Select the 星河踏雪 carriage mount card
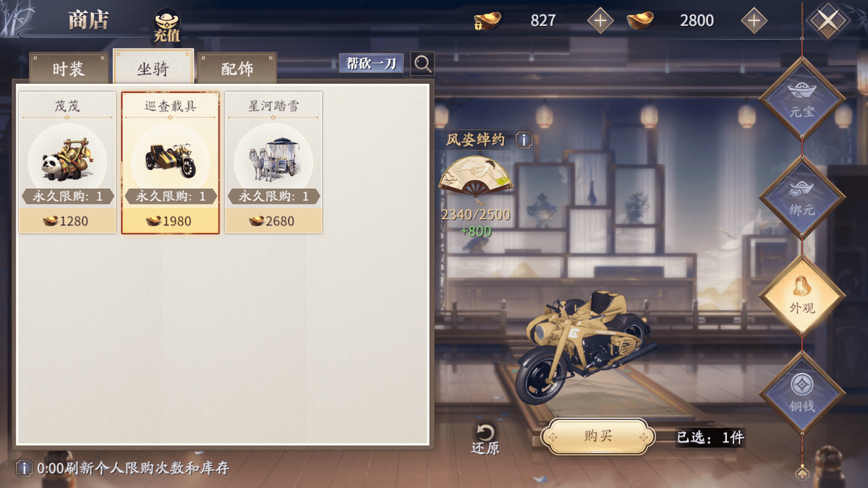The width and height of the screenshot is (868, 488). coord(273,162)
